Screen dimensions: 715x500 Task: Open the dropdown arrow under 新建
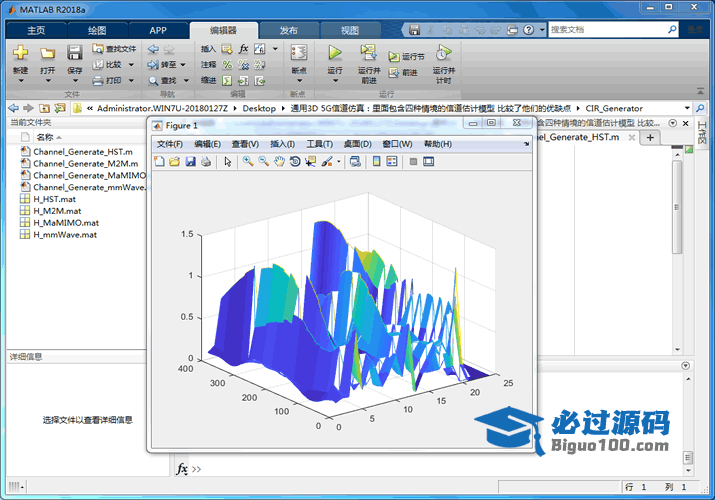21,81
